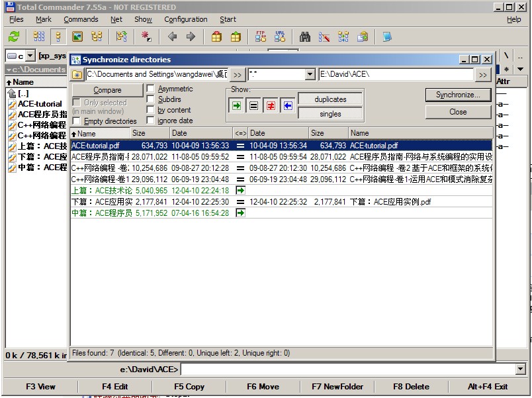The image size is (532, 398).
Task: Click the go back arrow icon
Action: pyautogui.click(x=172, y=36)
